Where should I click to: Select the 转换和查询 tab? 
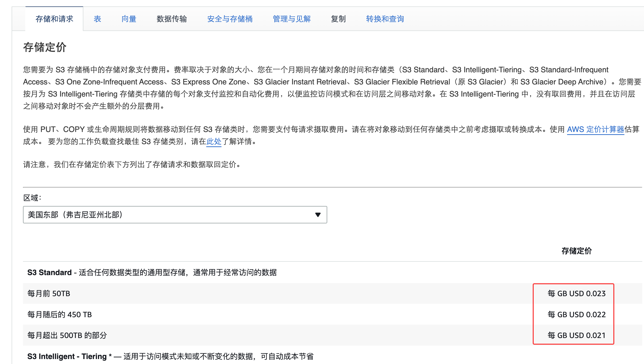click(385, 19)
